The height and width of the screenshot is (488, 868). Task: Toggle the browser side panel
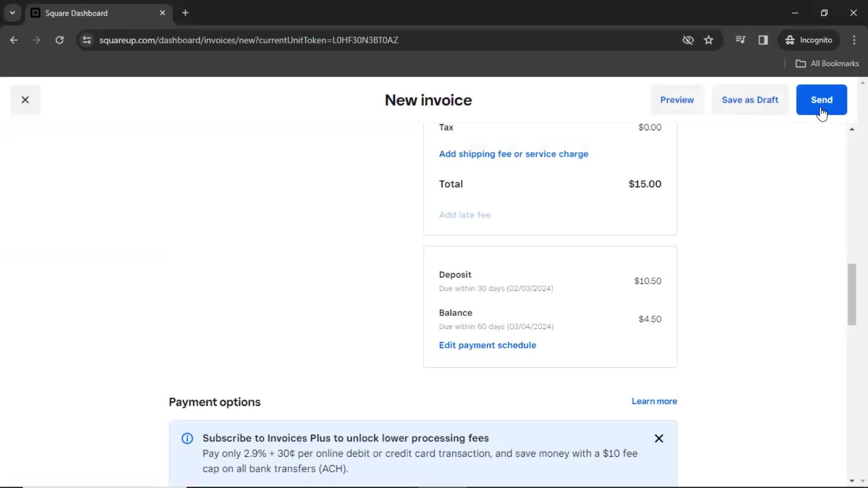click(x=763, y=40)
